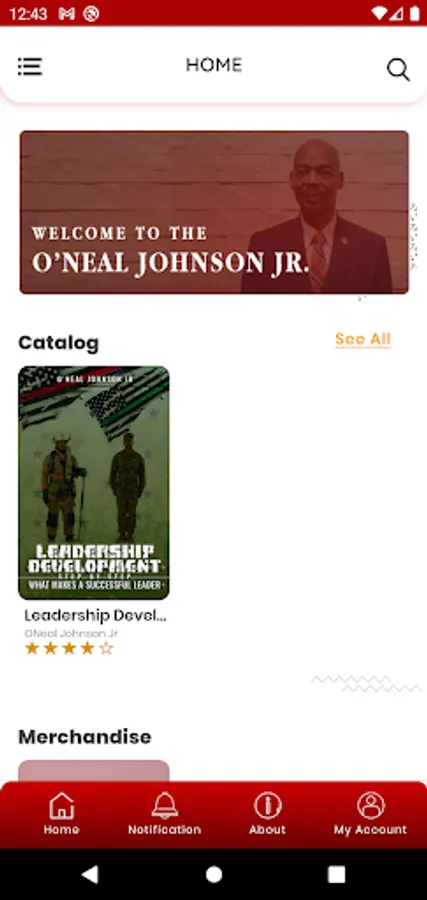Tap the four-star rating row

[x=69, y=649]
